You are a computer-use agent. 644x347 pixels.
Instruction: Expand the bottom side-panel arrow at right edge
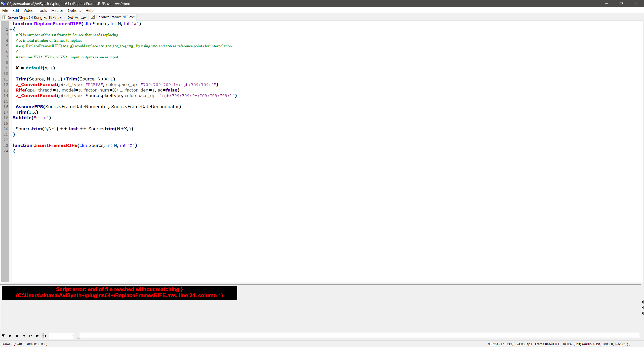[x=642, y=313]
